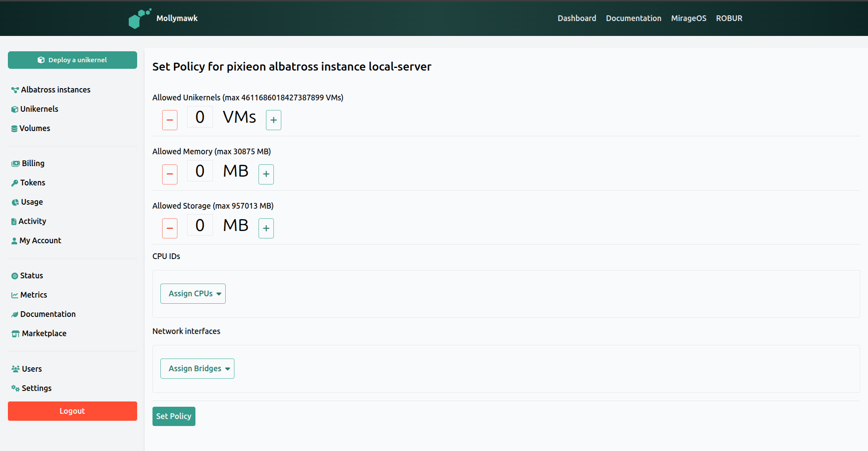
Task: Click the Allowed Storage value input field
Action: coord(200,225)
